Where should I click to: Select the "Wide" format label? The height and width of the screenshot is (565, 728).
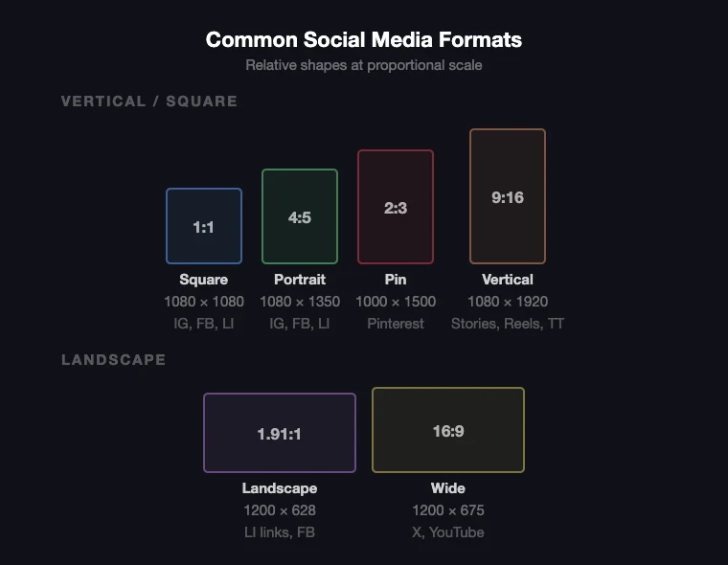click(x=448, y=488)
